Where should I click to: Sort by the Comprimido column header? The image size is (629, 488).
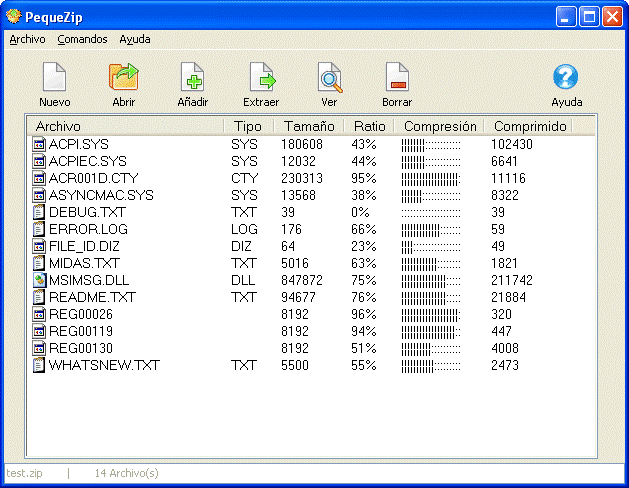(x=528, y=126)
